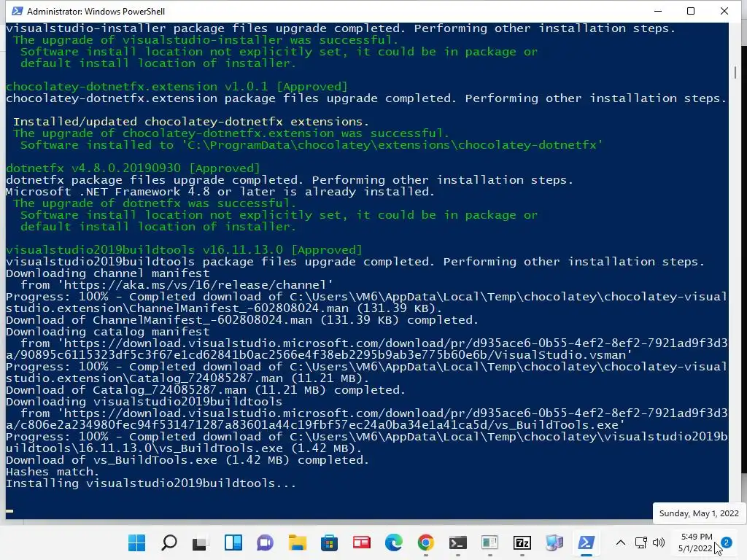Click 'Download of vs_BuildTools.exe (1.42 MB) completed.'
The height and width of the screenshot is (560, 747).
coord(187,460)
